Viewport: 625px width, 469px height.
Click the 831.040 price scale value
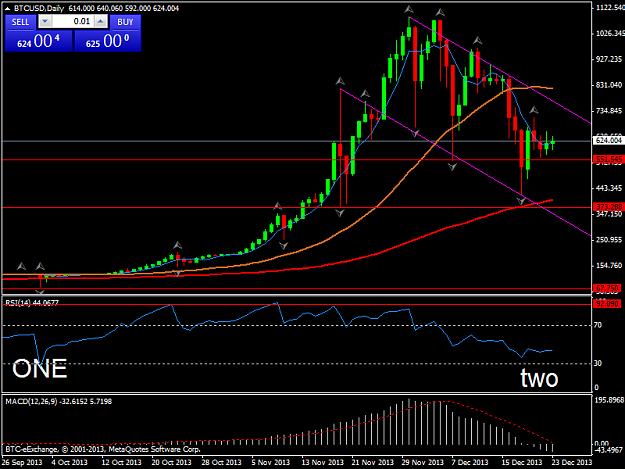click(x=609, y=85)
